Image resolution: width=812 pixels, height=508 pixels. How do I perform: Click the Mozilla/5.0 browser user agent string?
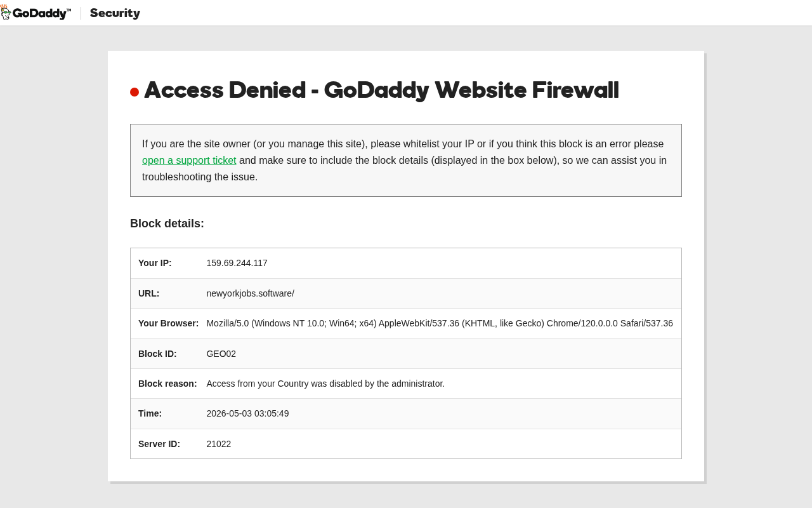point(440,323)
